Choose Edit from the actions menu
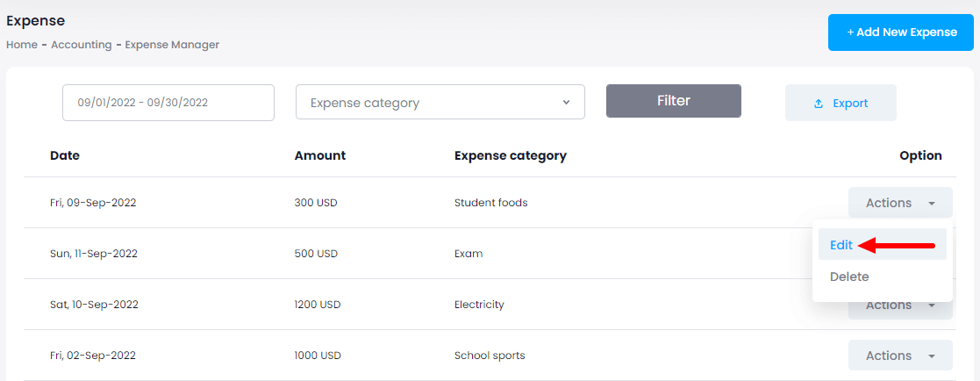The height and width of the screenshot is (381, 980). (x=841, y=245)
